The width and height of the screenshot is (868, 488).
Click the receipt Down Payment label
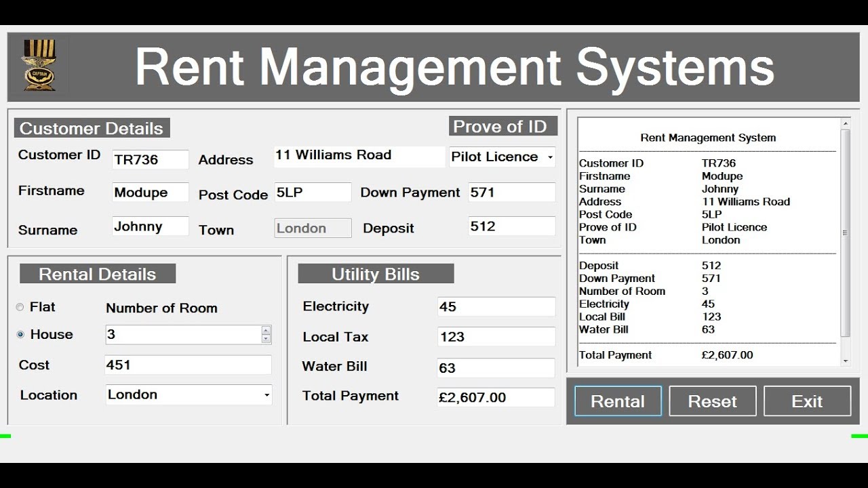coord(617,279)
